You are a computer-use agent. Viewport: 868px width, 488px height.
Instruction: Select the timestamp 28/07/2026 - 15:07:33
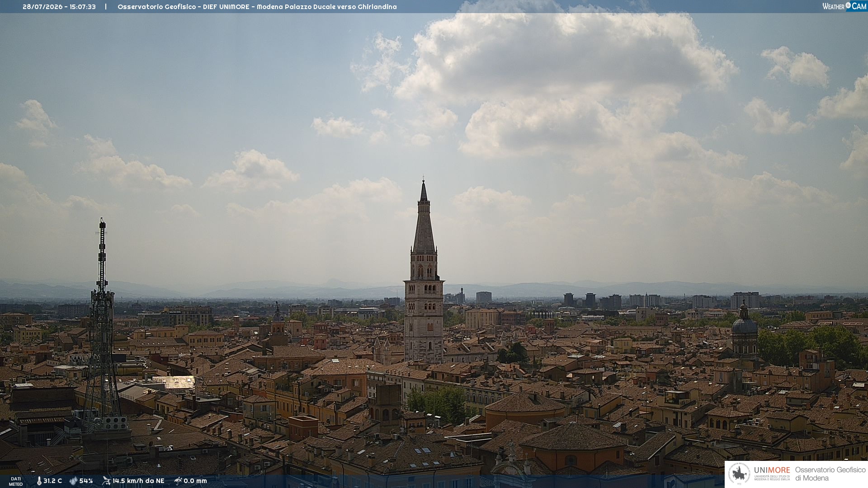tap(59, 7)
